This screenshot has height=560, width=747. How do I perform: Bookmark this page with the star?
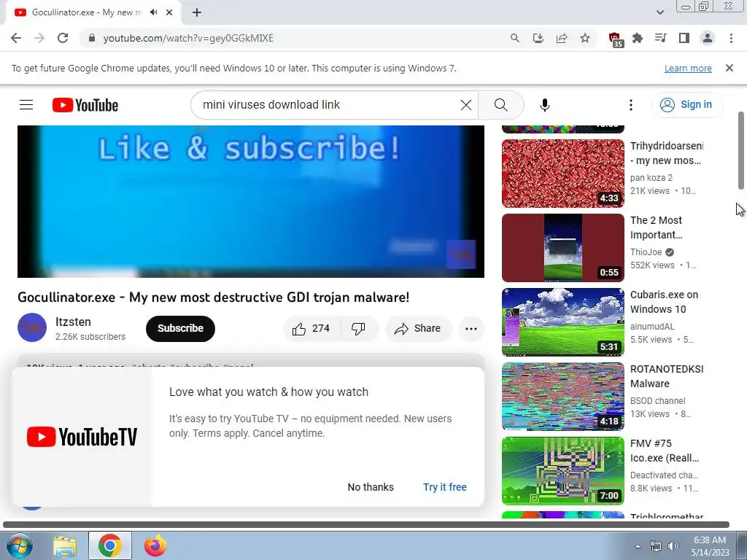click(585, 38)
